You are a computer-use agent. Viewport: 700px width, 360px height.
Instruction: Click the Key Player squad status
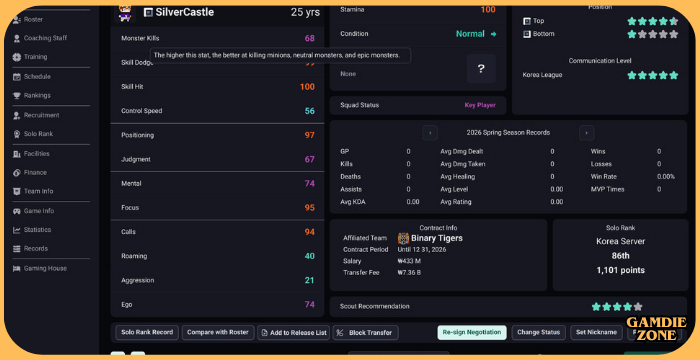(x=480, y=105)
